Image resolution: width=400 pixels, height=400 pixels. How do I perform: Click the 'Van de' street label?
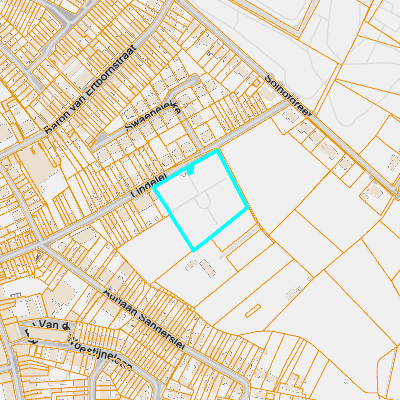pyautogui.click(x=54, y=324)
